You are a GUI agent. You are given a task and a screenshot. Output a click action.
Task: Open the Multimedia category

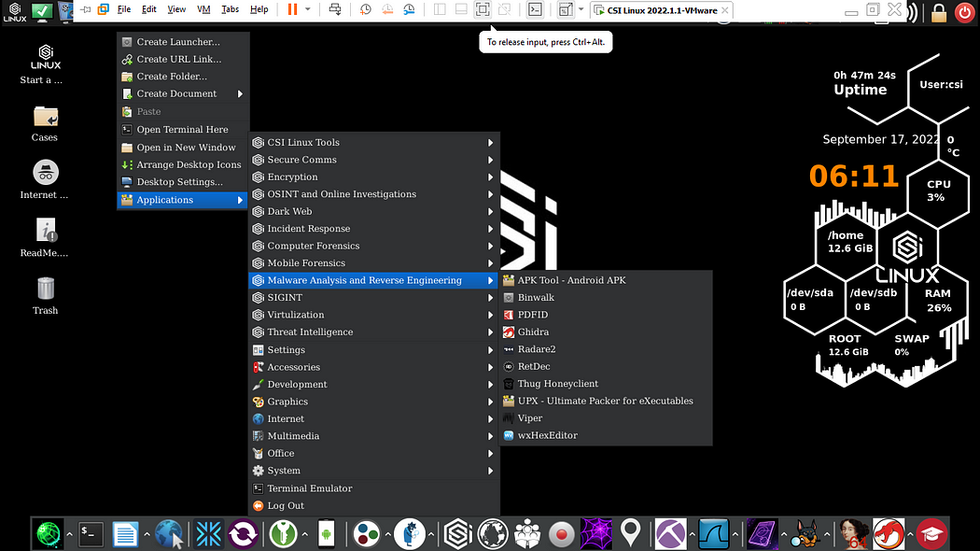point(373,436)
